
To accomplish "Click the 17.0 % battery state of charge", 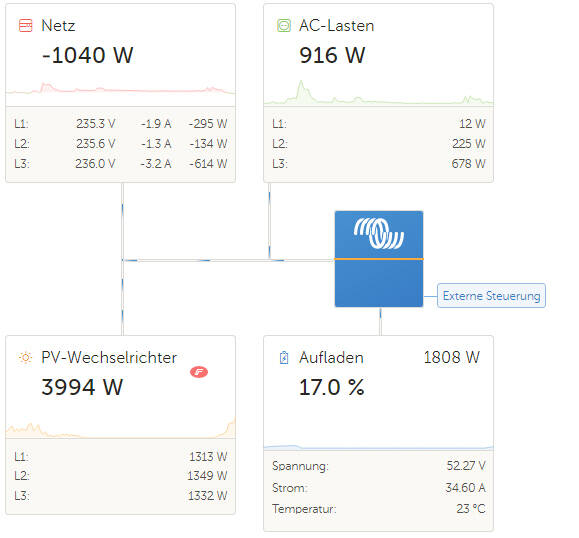I will tap(332, 387).
